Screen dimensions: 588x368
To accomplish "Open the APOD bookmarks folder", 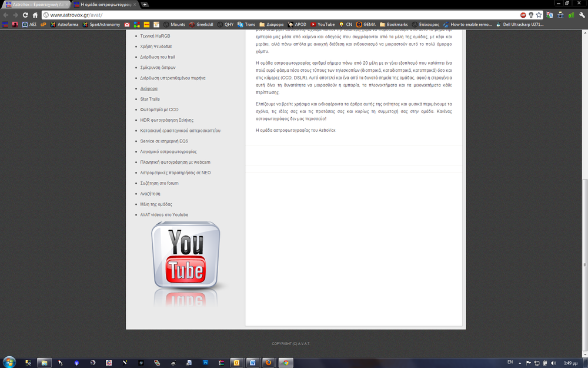I will (299, 24).
